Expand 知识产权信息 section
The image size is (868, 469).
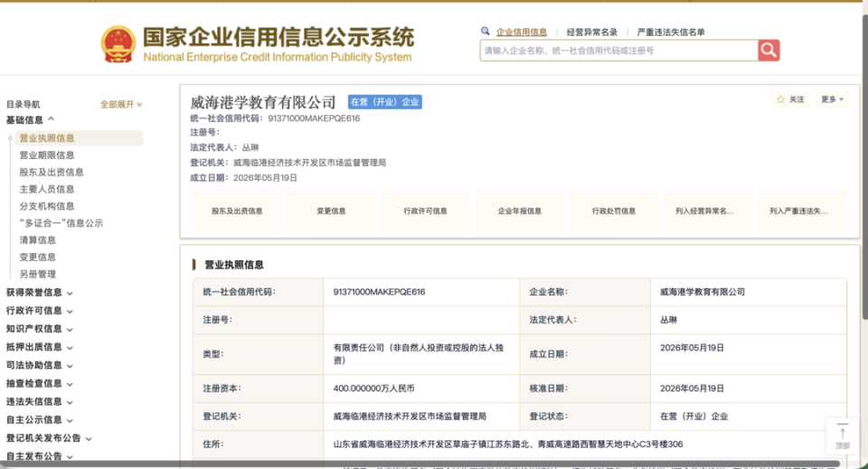(39, 329)
